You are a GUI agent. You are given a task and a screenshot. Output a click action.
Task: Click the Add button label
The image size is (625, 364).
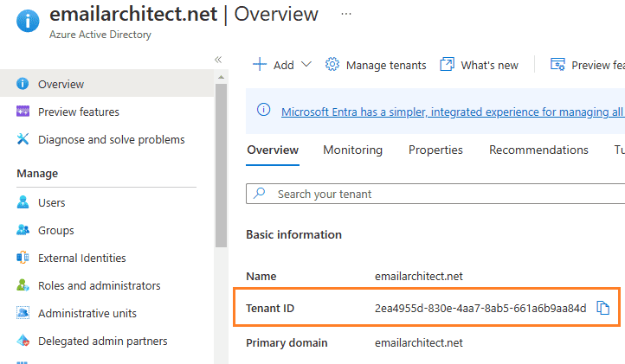coord(283,65)
